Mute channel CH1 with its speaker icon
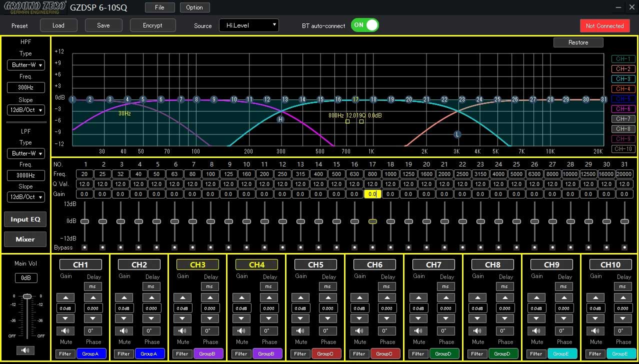 [x=65, y=330]
